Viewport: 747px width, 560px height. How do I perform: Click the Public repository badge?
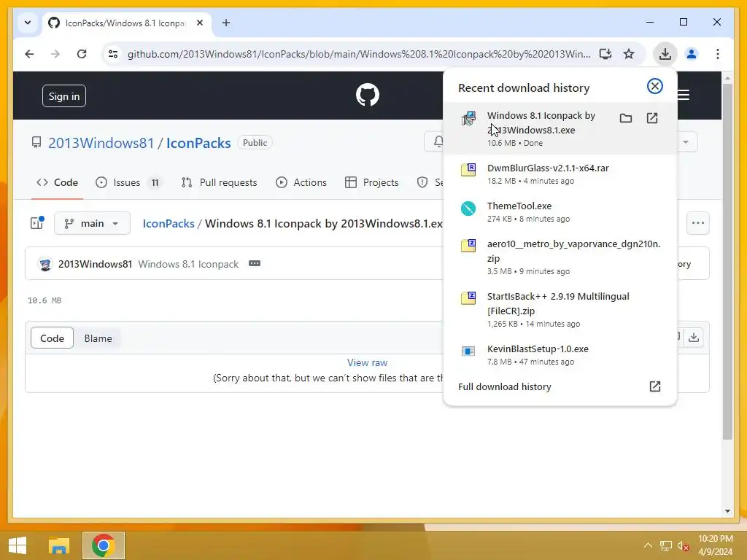tap(255, 143)
